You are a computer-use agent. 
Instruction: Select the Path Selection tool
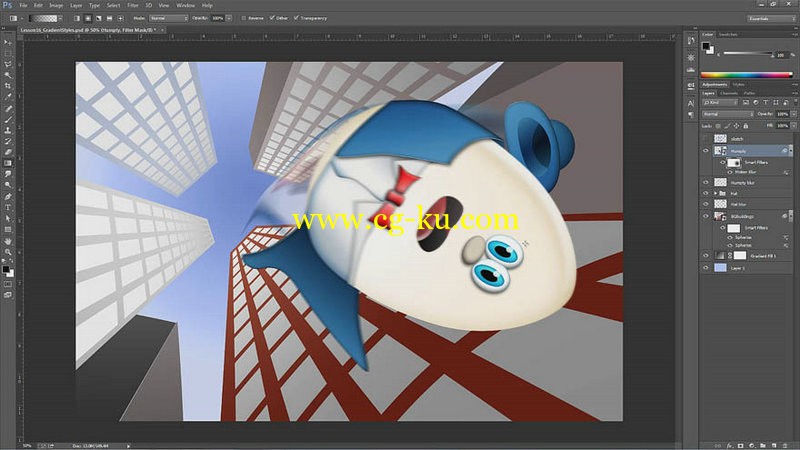click(x=8, y=218)
